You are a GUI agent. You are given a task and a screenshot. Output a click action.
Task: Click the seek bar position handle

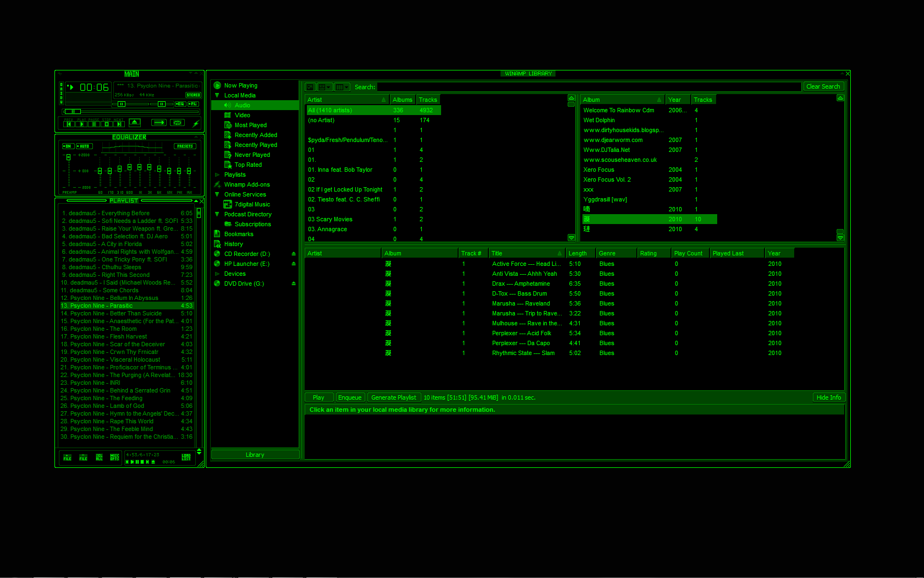(73, 112)
